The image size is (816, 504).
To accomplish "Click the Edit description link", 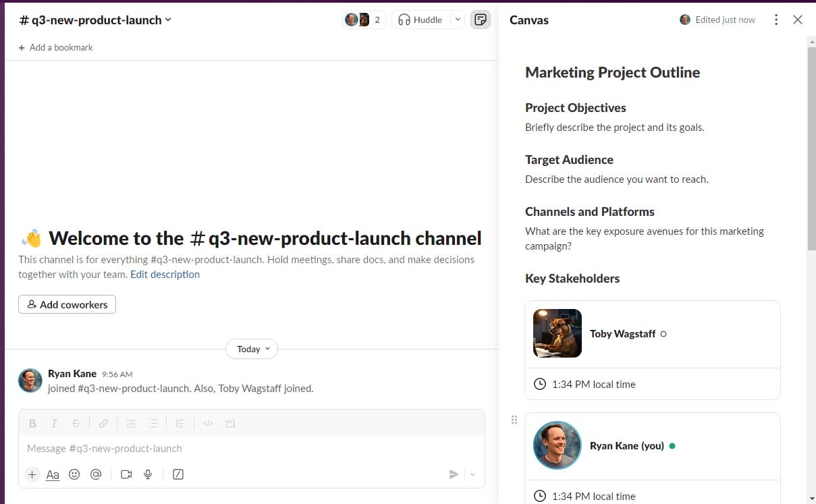I will pyautogui.click(x=165, y=275).
